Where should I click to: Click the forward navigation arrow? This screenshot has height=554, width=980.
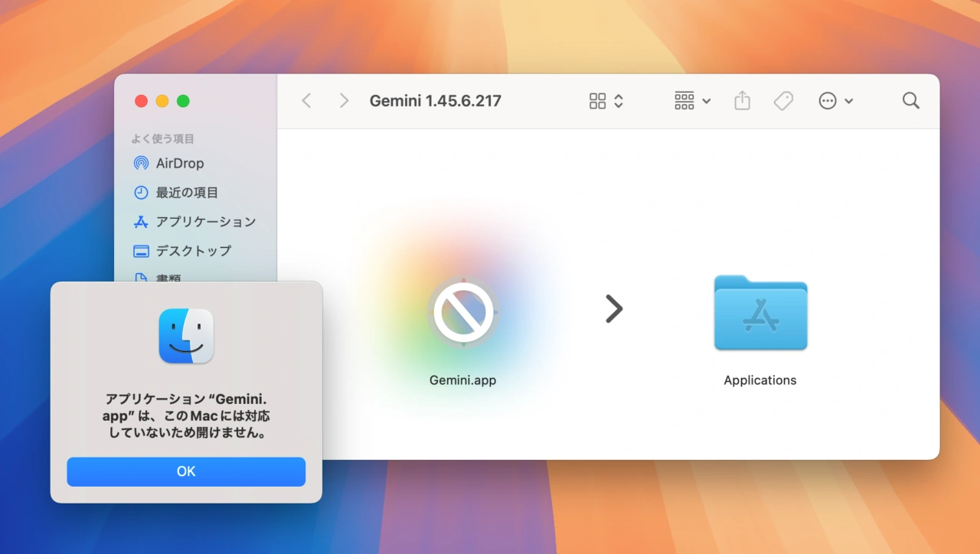tap(343, 100)
